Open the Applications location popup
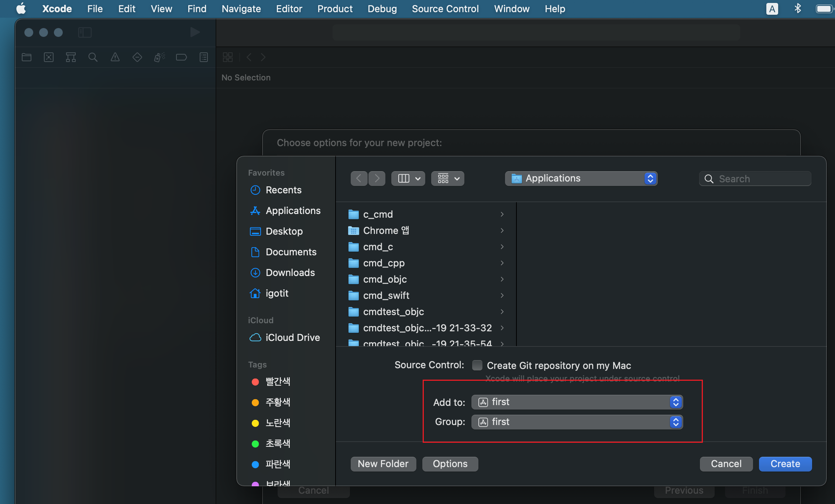This screenshot has width=835, height=504. (581, 179)
